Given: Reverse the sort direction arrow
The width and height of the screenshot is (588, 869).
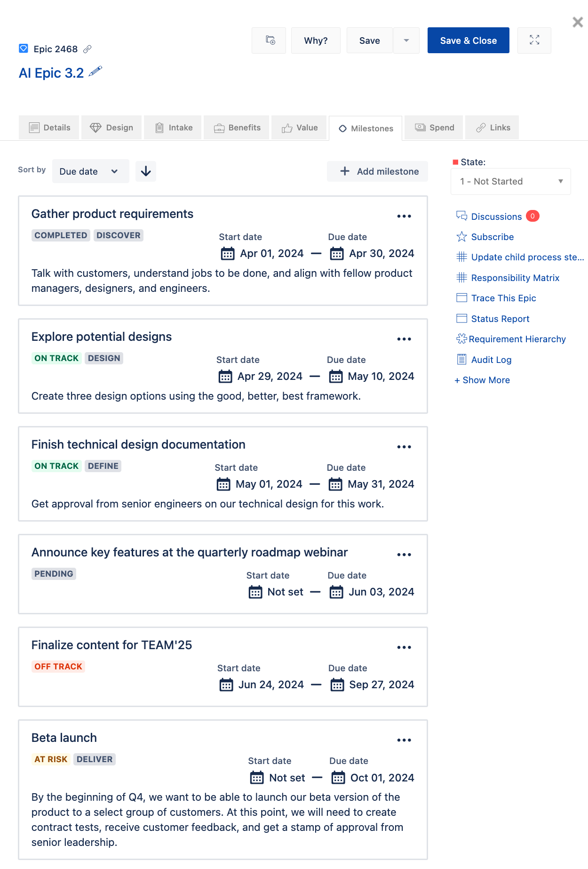Looking at the screenshot, I should coord(146,171).
